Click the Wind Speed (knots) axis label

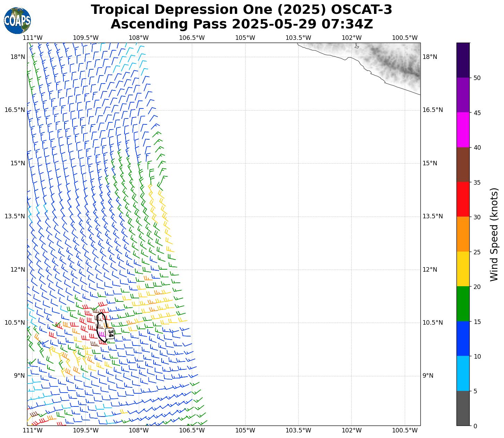pos(494,234)
